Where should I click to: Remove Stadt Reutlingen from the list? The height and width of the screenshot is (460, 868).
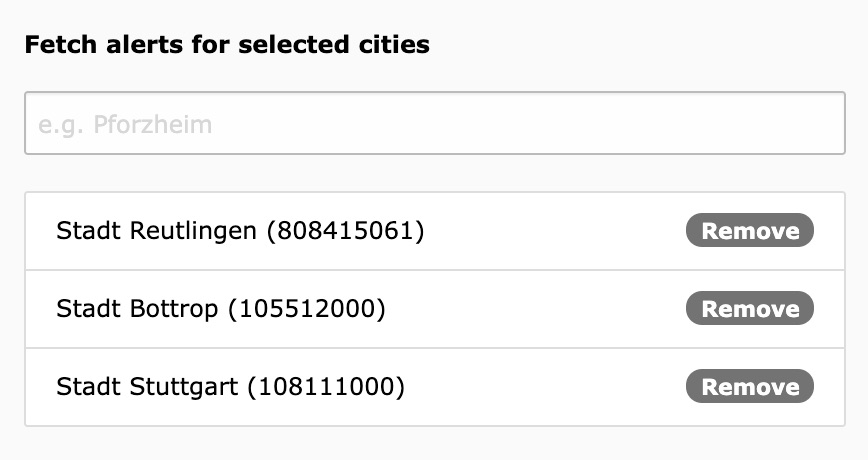point(749,231)
